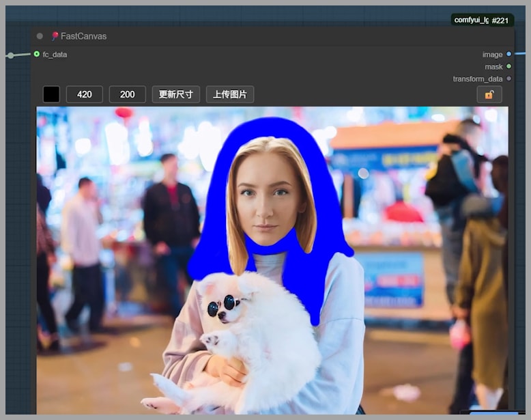Click the mask output port

tap(508, 66)
